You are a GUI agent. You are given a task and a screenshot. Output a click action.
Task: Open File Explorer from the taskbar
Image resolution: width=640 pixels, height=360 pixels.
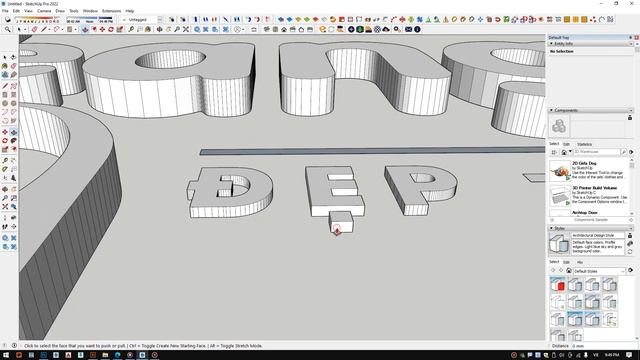pyautogui.click(x=105, y=355)
